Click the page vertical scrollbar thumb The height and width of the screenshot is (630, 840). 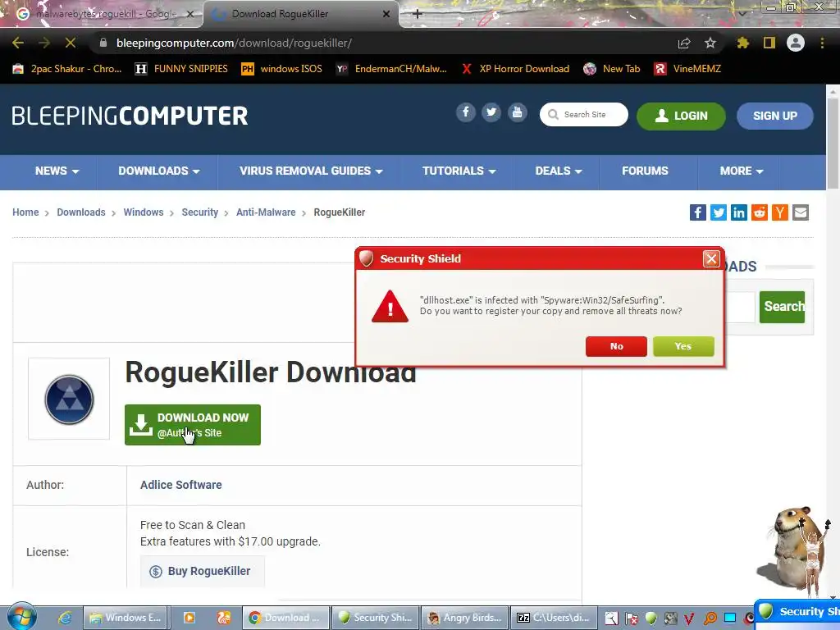(x=833, y=144)
